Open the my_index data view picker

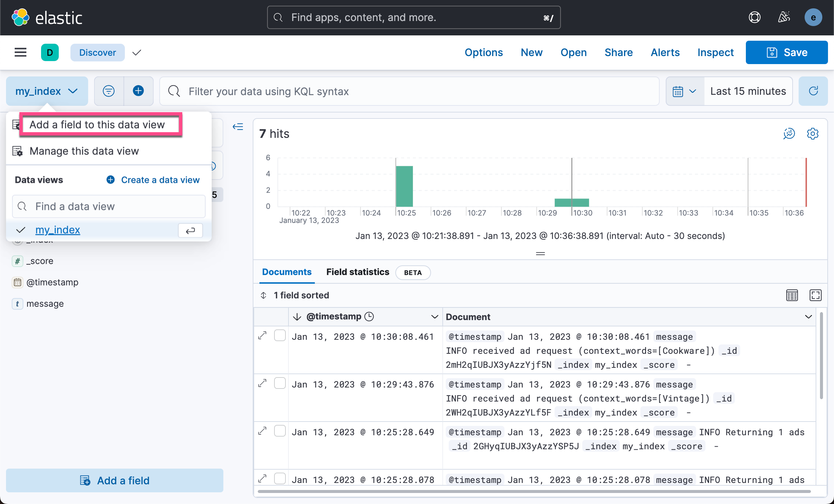[46, 91]
